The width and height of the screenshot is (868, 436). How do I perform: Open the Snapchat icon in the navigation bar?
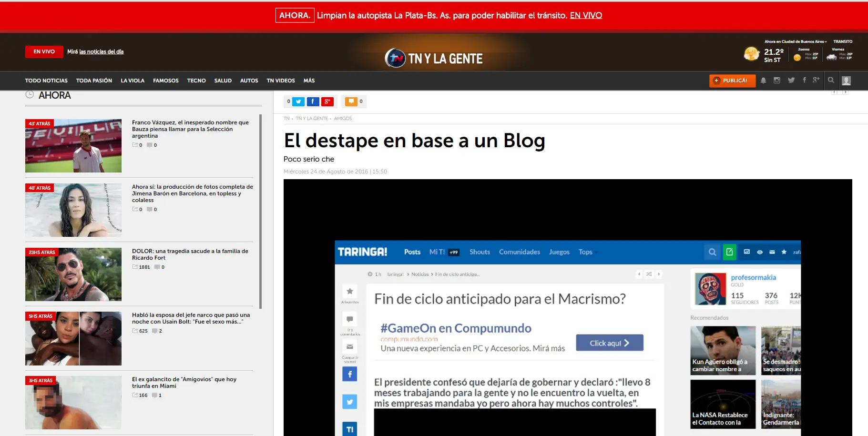pos(763,81)
